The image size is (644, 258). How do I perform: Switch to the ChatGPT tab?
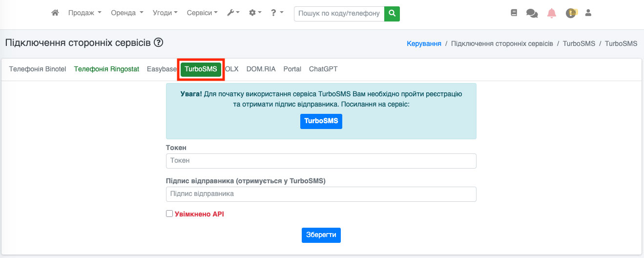tap(323, 69)
